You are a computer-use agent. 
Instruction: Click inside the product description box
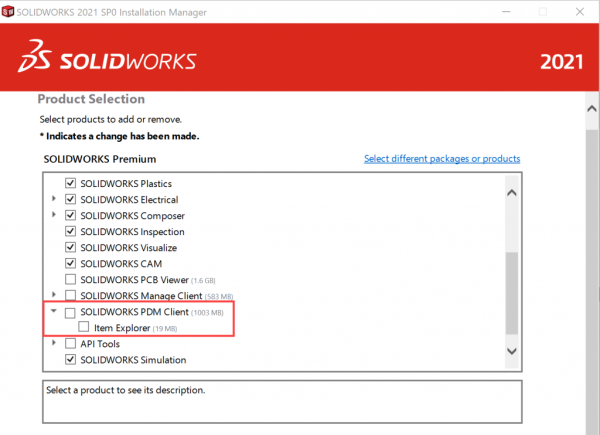coord(282,401)
